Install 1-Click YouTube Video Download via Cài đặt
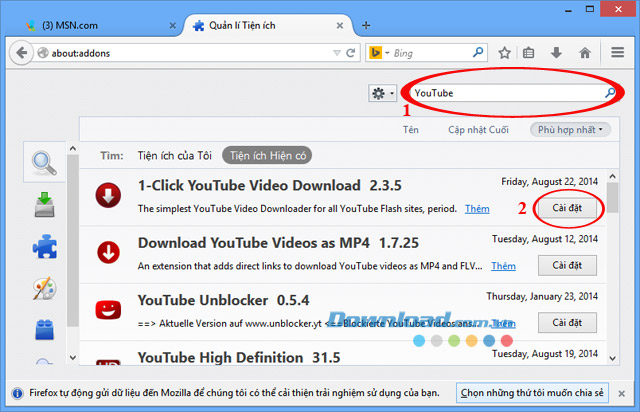The image size is (640, 412). click(567, 208)
